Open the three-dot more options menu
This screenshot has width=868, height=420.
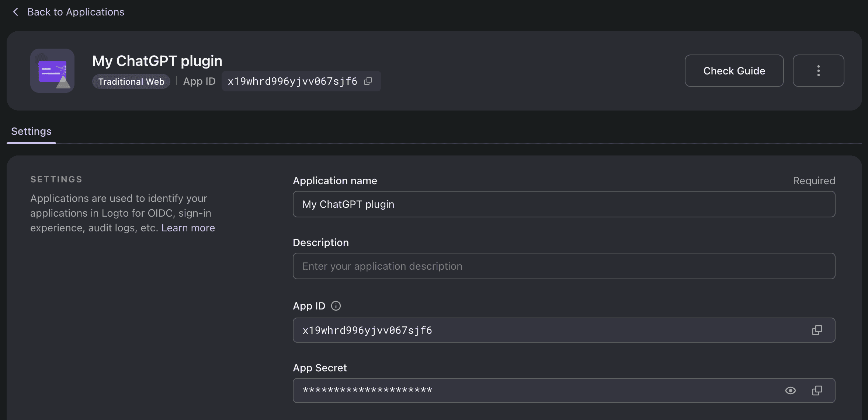[818, 71]
